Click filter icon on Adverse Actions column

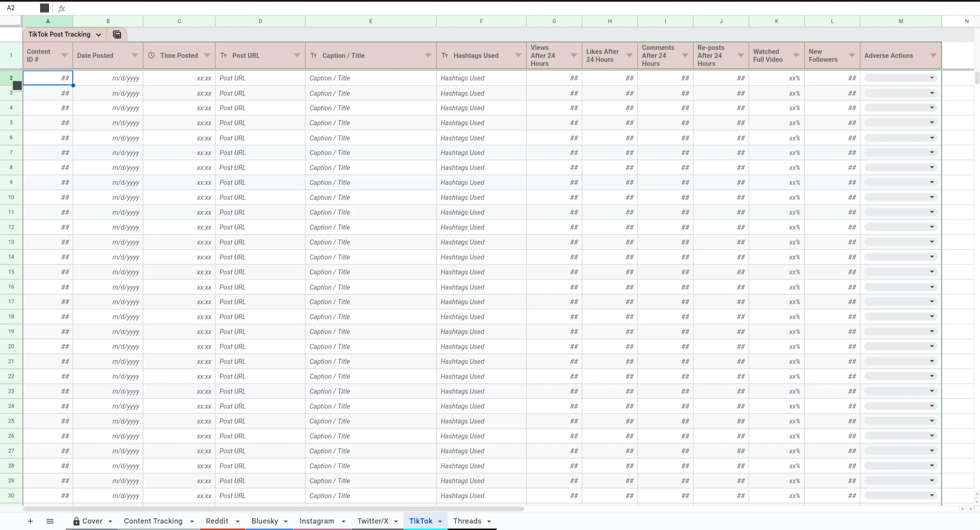pos(933,56)
